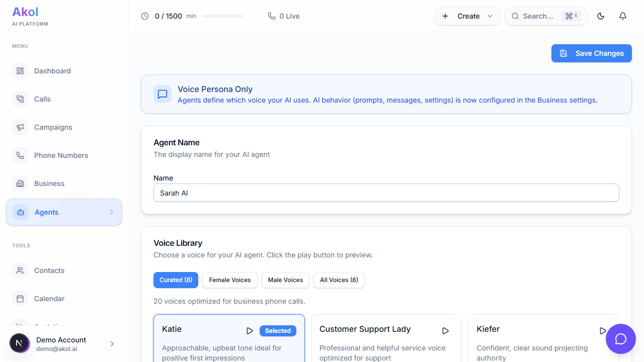The height and width of the screenshot is (362, 644).
Task: Go to Phone Numbers in sidebar
Action: [61, 155]
